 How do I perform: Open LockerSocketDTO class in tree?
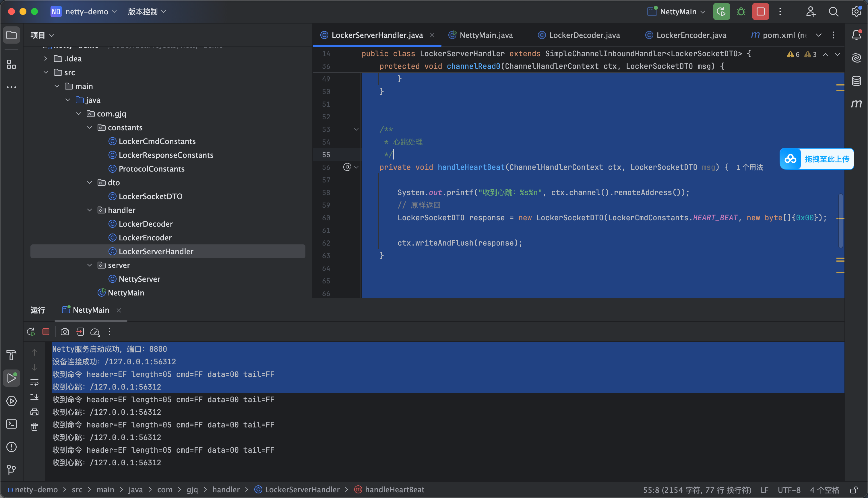tap(150, 196)
